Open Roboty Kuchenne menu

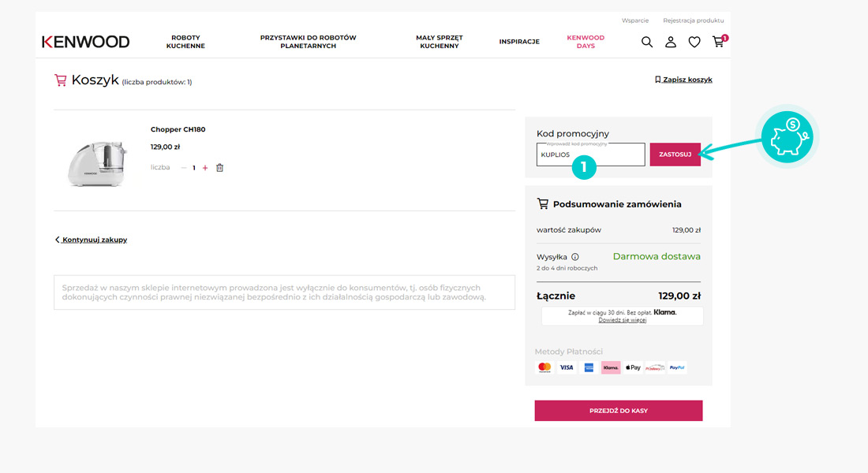(x=185, y=42)
